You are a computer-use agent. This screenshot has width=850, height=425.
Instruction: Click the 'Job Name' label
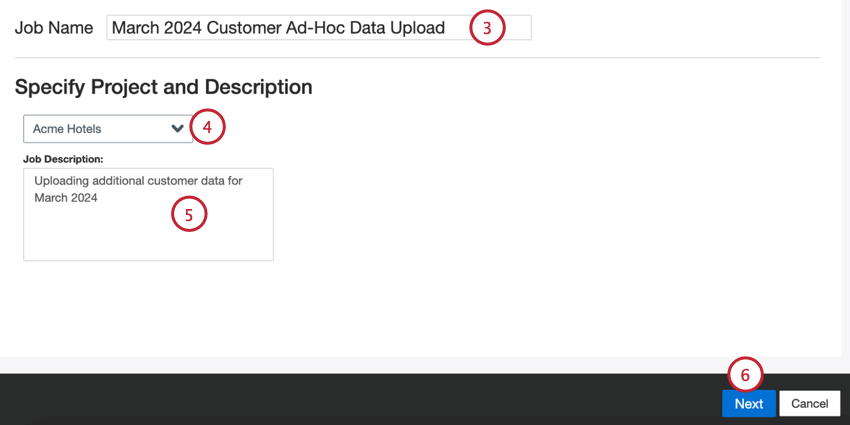click(54, 28)
